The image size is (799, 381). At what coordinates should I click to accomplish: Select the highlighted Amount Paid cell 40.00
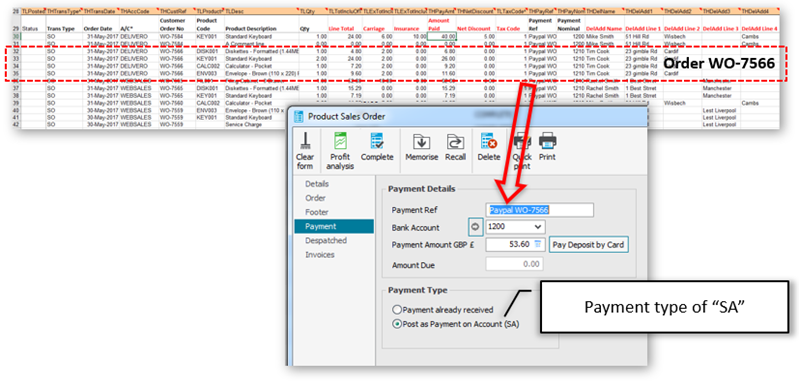[442, 37]
